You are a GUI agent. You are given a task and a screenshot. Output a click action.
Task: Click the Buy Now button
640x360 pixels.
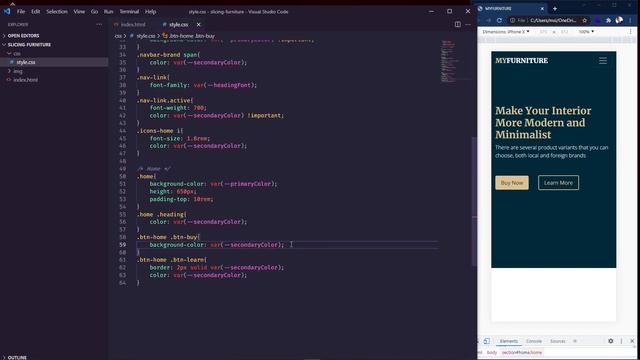(x=512, y=182)
